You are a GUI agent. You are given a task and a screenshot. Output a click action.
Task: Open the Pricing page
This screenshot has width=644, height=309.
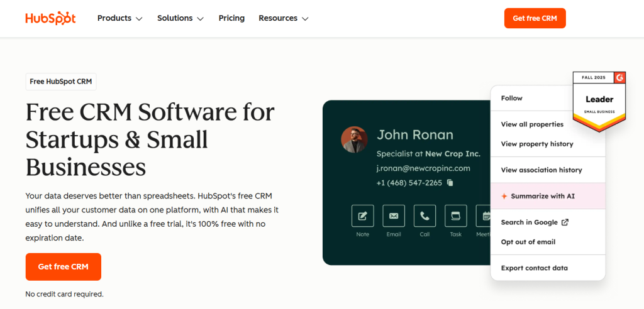point(231,18)
